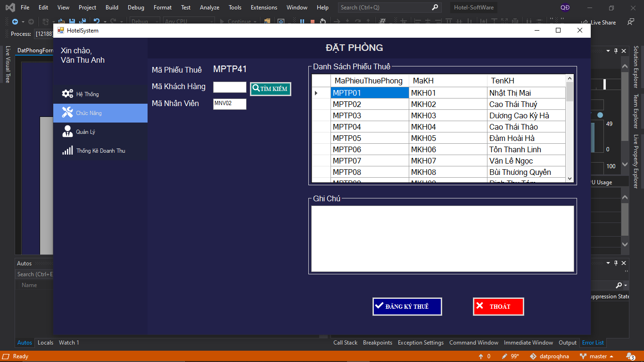Click the Mã Khách Hàng input field
This screenshot has width=644, height=362.
pyautogui.click(x=230, y=87)
